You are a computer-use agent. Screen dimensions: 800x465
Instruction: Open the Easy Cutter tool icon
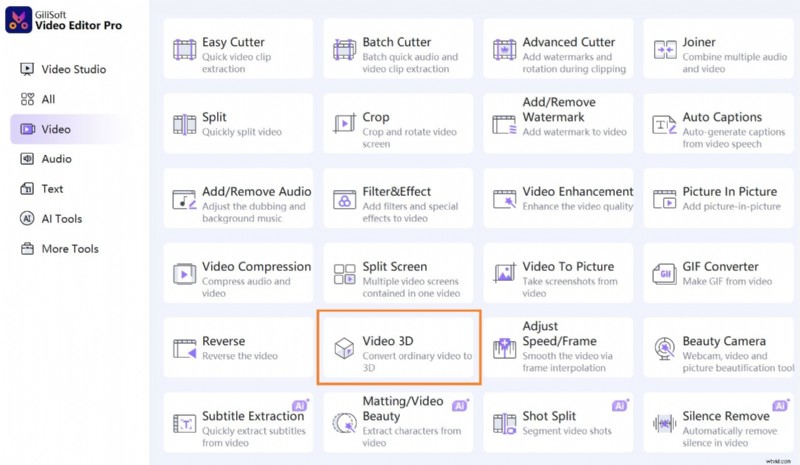[x=184, y=50]
